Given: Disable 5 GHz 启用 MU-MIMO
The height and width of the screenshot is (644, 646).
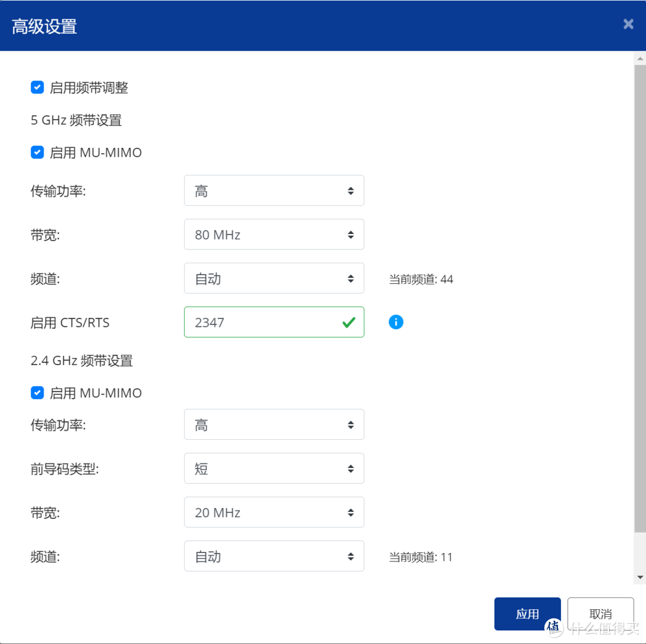Looking at the screenshot, I should pos(37,152).
